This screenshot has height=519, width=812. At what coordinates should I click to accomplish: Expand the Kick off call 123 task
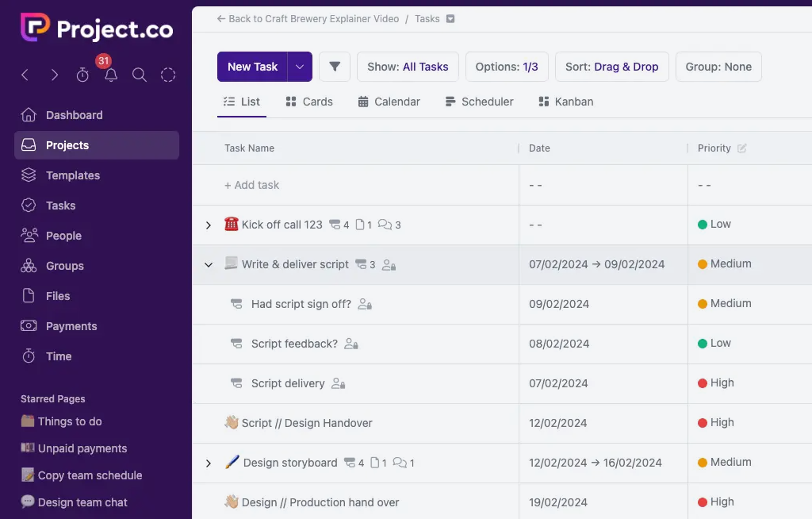coord(209,225)
